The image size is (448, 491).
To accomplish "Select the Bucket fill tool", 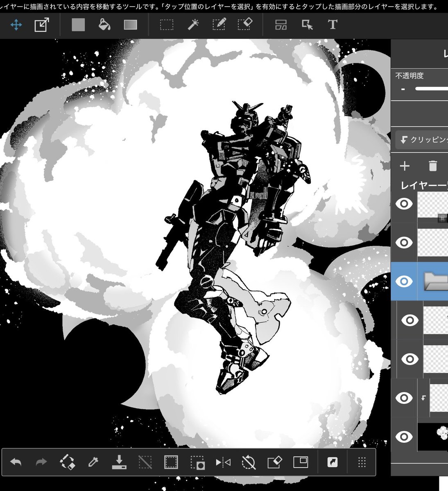I will (x=104, y=25).
